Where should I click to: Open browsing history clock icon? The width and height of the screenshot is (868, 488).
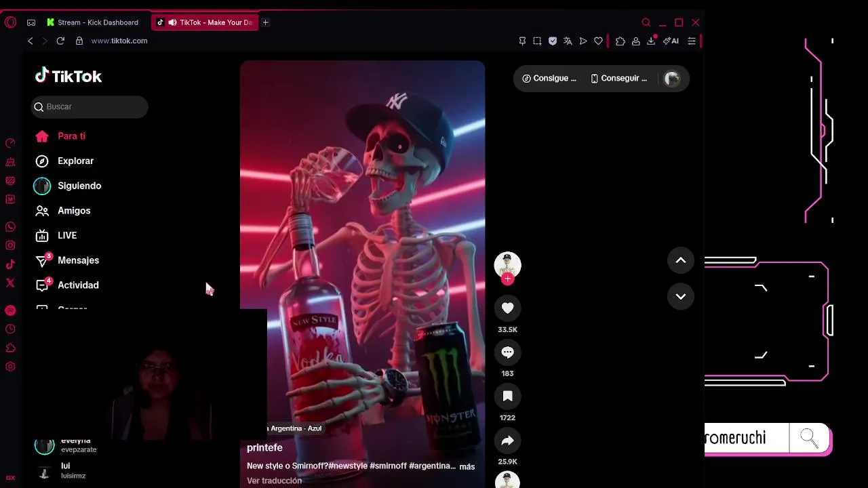click(10, 329)
